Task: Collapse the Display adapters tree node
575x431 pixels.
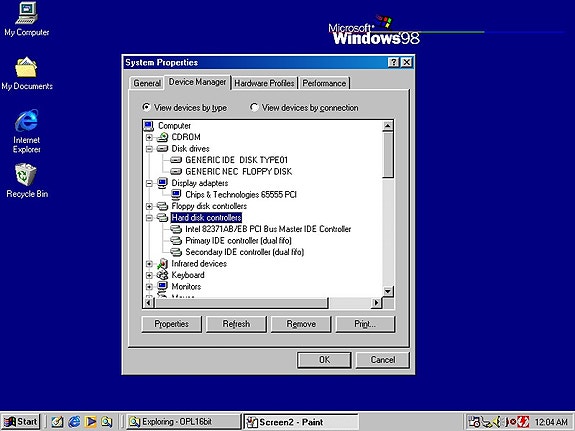Action: 149,183
